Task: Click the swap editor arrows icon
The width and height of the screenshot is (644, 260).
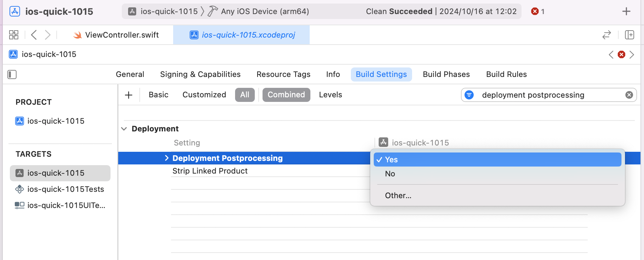Action: [606, 35]
